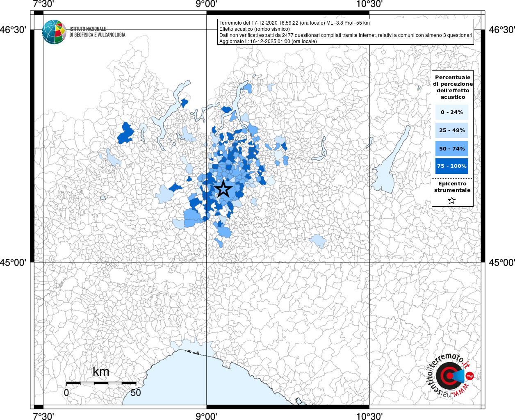Screen dimensions: 515x420
Task: Select the 50 - 74% legend swatch
Action: pyautogui.click(x=452, y=148)
